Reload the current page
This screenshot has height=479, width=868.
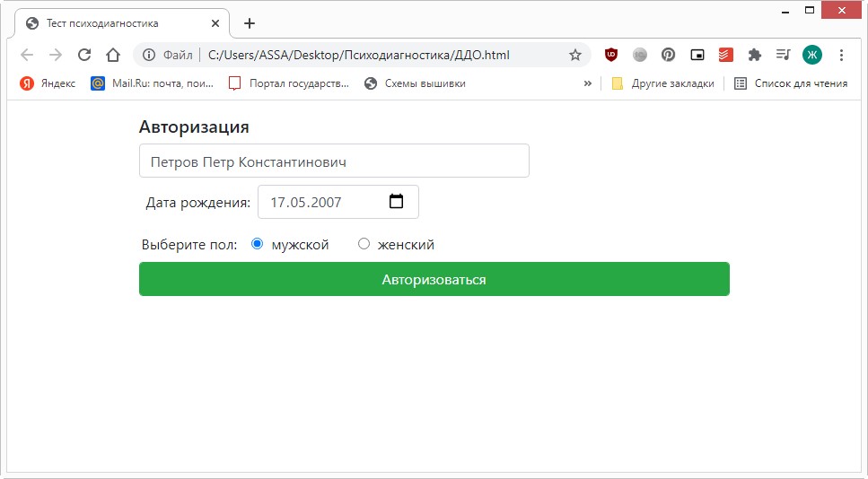(x=84, y=55)
